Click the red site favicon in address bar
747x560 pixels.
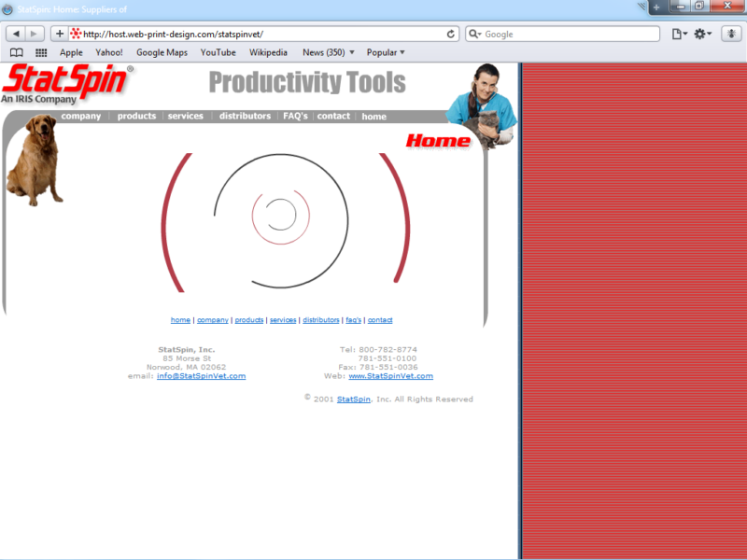[76, 34]
